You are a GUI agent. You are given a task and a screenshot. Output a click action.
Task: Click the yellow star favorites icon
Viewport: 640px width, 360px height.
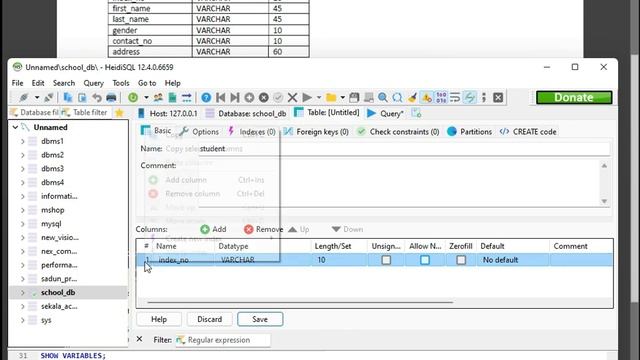[119, 113]
